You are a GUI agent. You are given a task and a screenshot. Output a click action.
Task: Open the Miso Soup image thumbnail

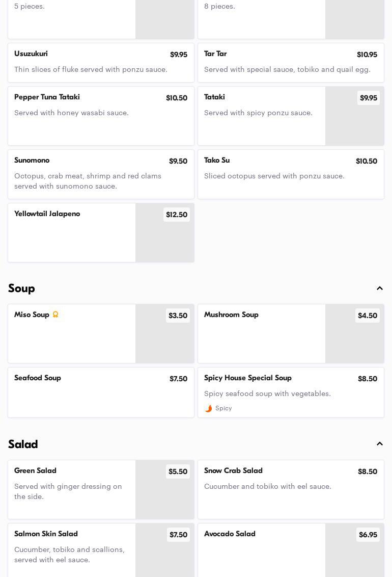164,333
